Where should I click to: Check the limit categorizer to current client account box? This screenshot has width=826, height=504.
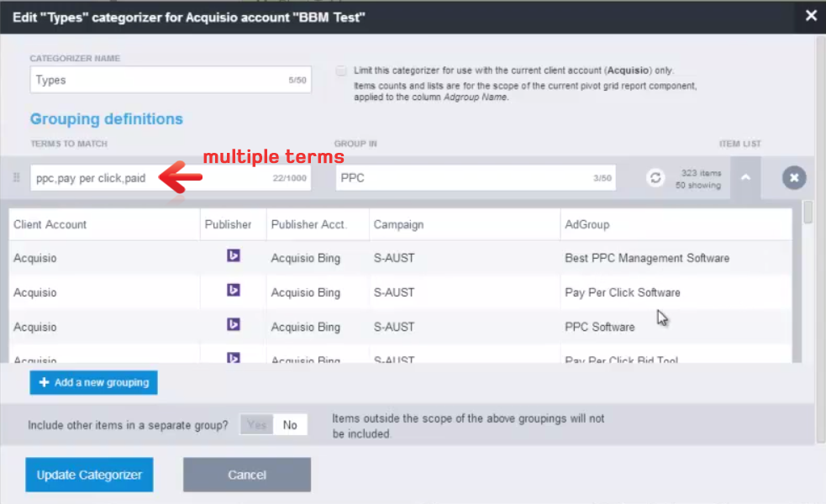point(341,71)
